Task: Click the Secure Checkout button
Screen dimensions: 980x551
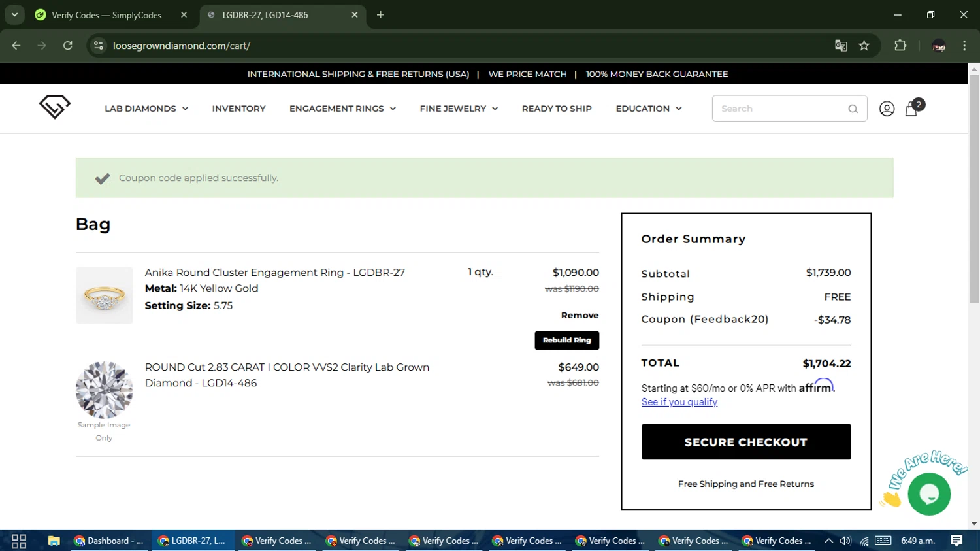Action: (x=746, y=442)
